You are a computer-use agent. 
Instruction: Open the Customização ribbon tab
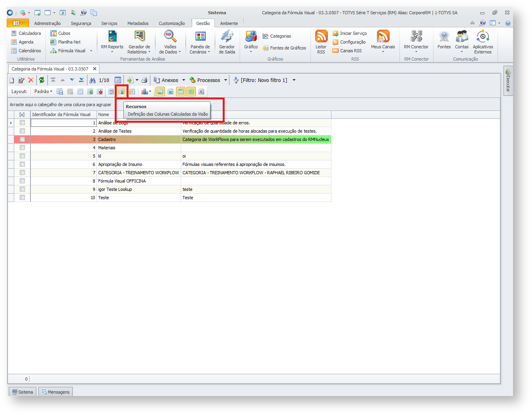[x=172, y=23]
